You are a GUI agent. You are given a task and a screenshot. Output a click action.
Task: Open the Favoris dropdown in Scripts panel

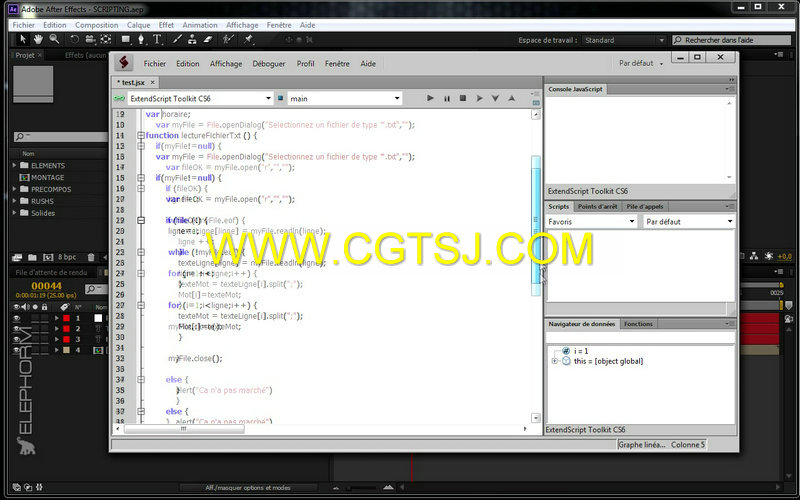coord(591,221)
